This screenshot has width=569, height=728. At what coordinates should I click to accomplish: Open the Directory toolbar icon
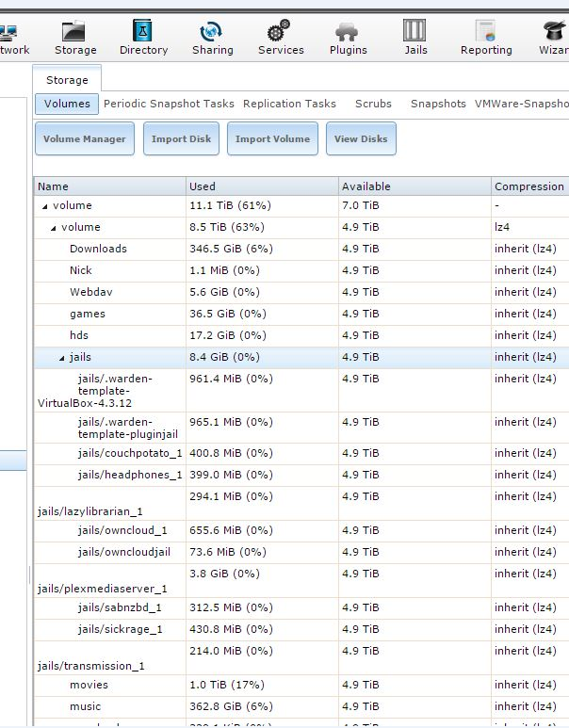coord(143,38)
